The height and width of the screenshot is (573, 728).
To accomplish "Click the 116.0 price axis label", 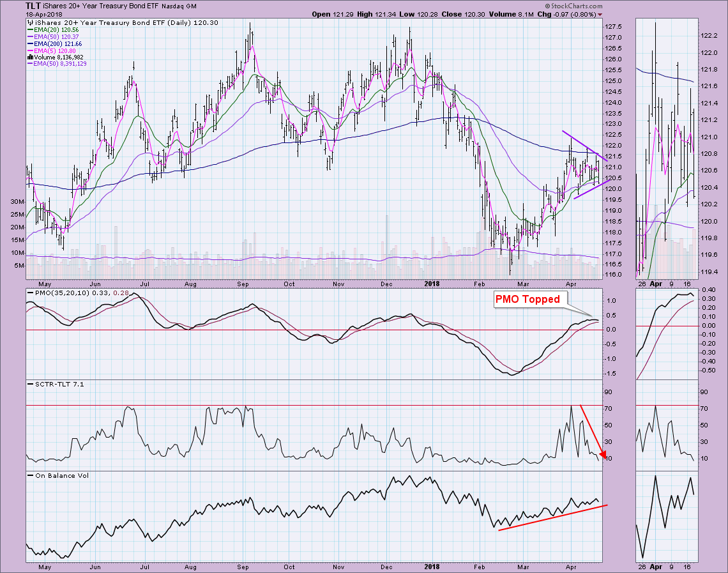I will tap(613, 275).
